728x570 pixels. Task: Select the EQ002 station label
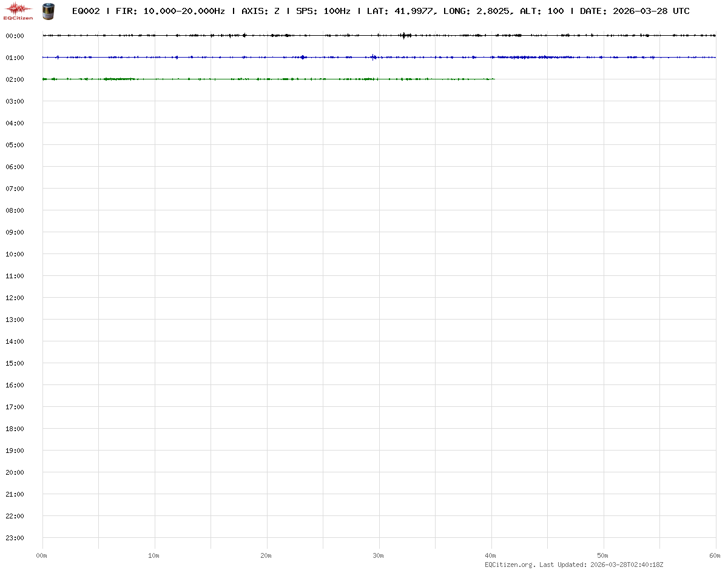click(x=86, y=11)
